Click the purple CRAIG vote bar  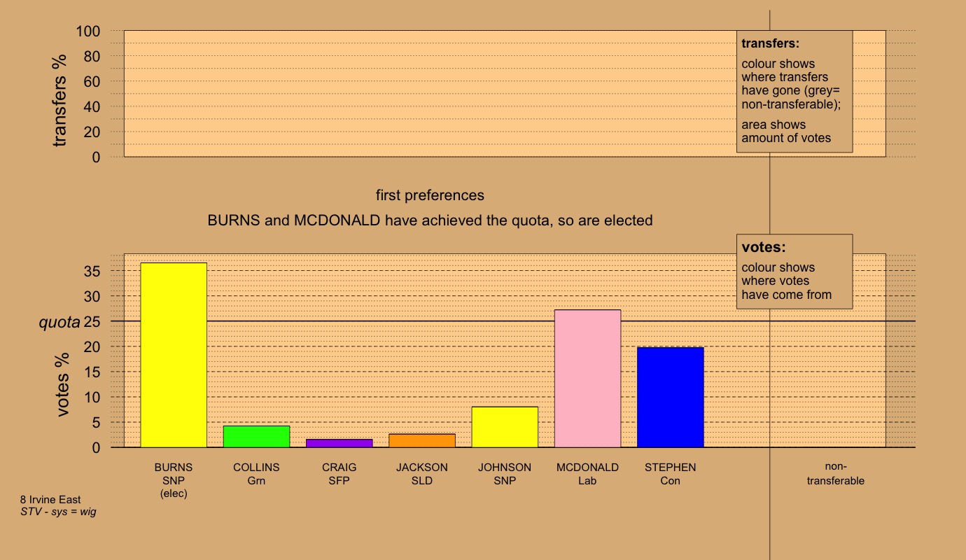(x=339, y=443)
